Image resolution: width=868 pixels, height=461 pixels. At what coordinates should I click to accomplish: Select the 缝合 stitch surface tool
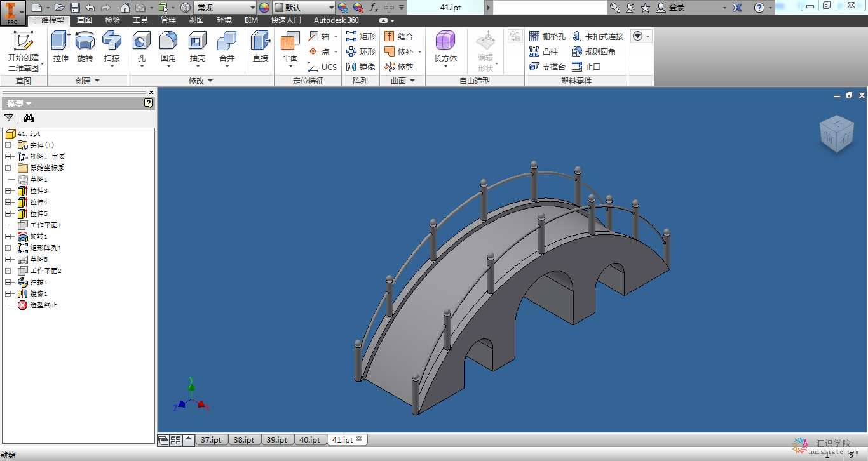click(x=399, y=36)
